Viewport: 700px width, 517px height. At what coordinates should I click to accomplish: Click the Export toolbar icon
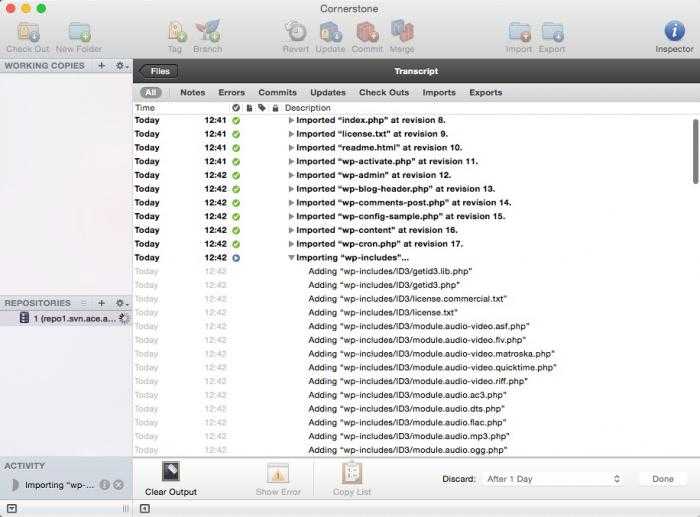click(x=552, y=32)
